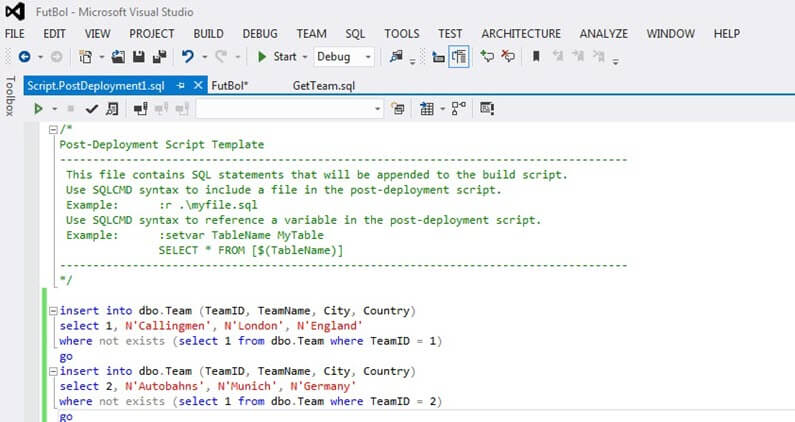Image resolution: width=795 pixels, height=422 pixels.
Task: Open the Toolbox side panel
Action: pos(11,97)
